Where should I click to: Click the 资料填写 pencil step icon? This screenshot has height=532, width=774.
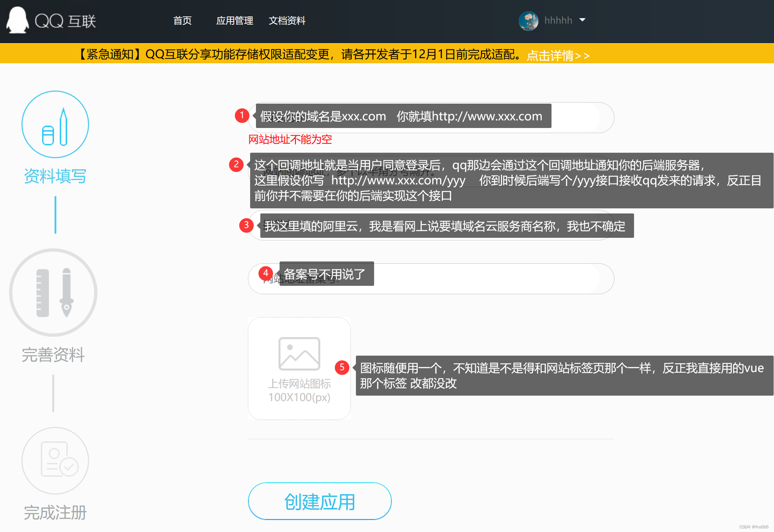55,124
